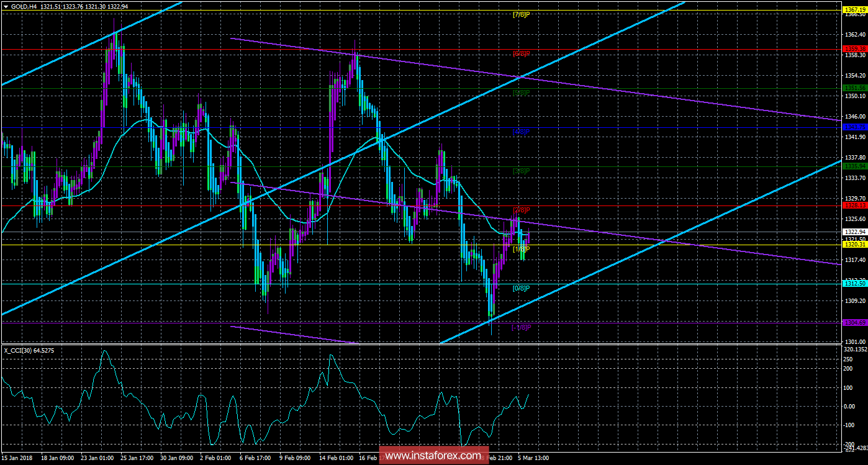Click the [2/8]P Murray level label
This screenshot has width=868, height=465.
pyautogui.click(x=521, y=210)
